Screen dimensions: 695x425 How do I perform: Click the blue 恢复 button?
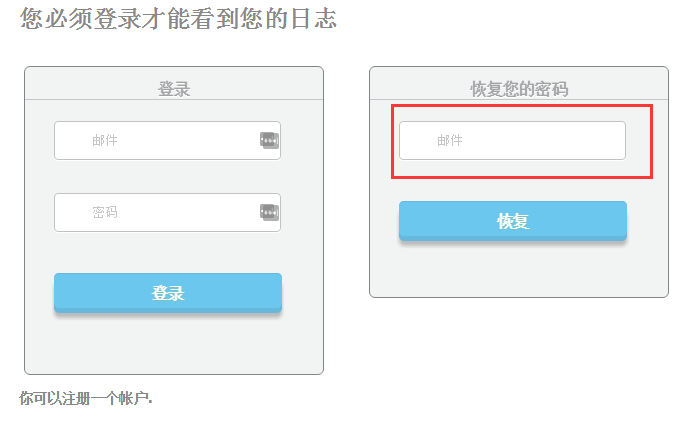(513, 221)
